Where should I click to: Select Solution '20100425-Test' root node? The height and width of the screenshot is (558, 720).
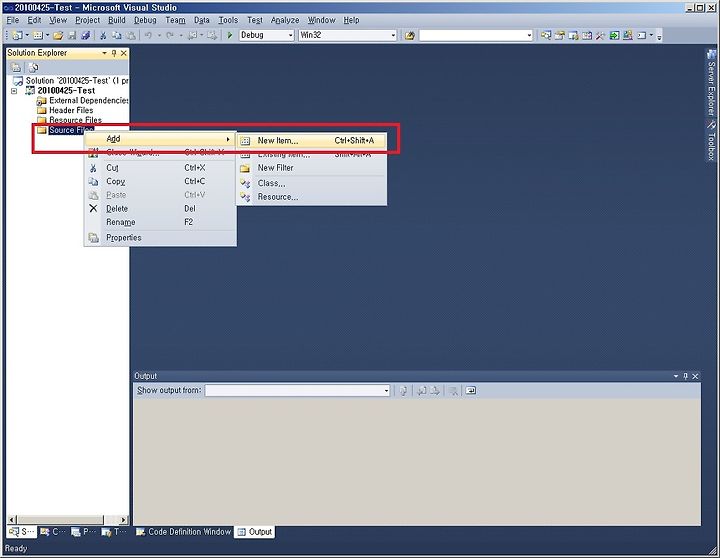tap(77, 80)
